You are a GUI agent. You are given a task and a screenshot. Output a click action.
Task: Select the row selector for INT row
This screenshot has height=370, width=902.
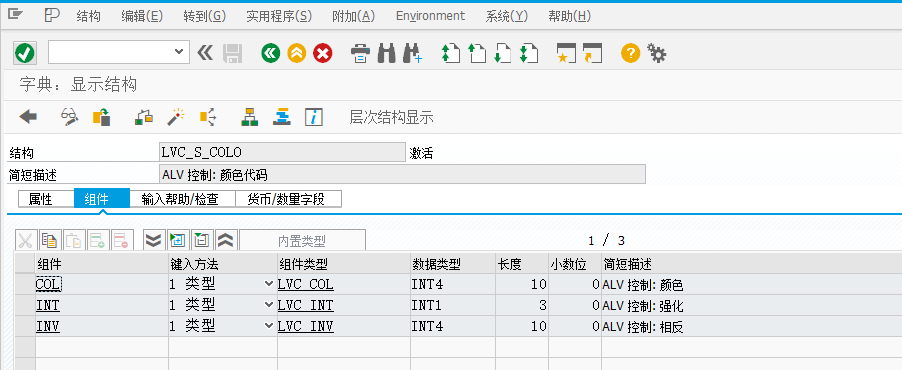click(x=25, y=306)
